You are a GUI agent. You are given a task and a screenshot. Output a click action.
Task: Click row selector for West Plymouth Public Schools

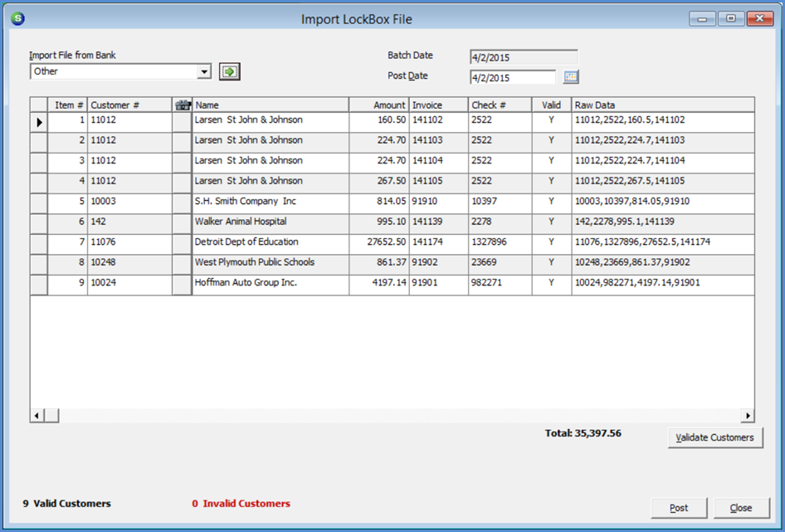(39, 265)
